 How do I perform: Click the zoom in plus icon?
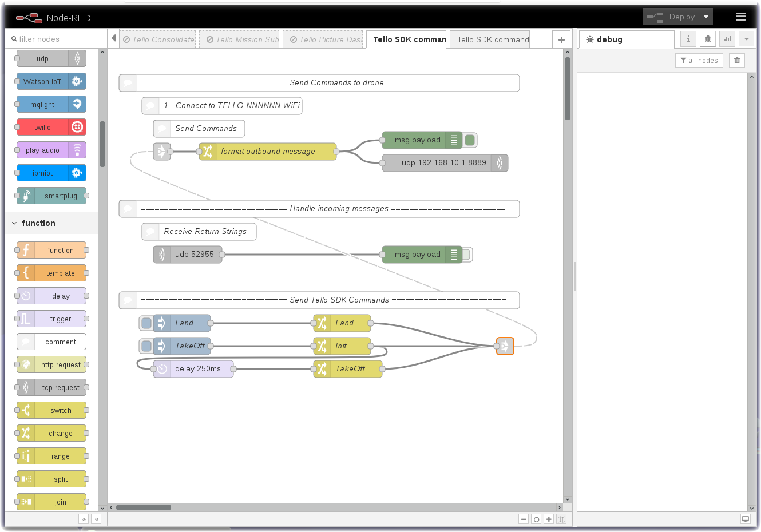(549, 519)
